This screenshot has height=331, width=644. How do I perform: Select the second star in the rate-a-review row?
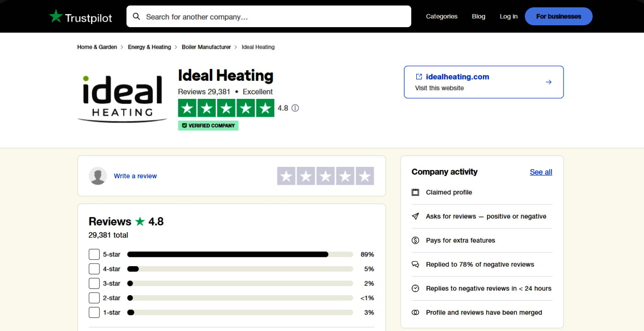[306, 176]
